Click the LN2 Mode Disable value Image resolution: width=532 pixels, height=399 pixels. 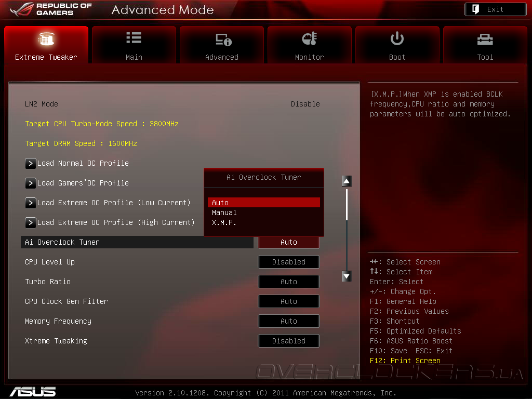[305, 104]
